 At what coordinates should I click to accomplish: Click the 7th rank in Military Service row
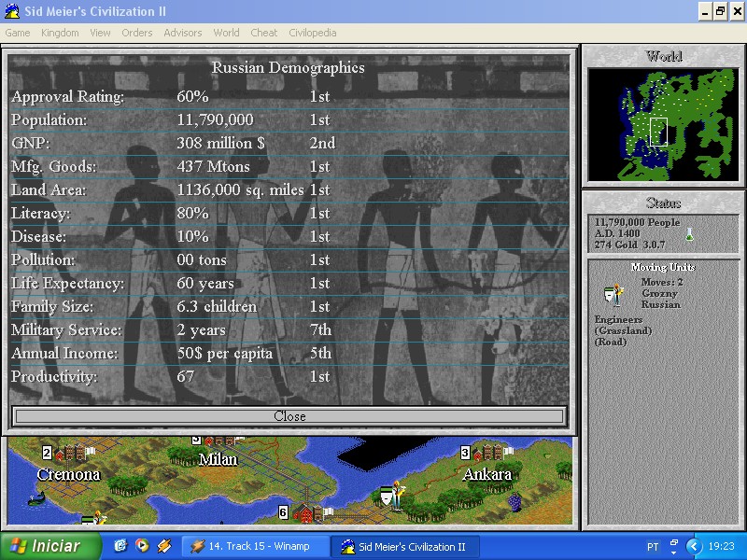point(320,330)
